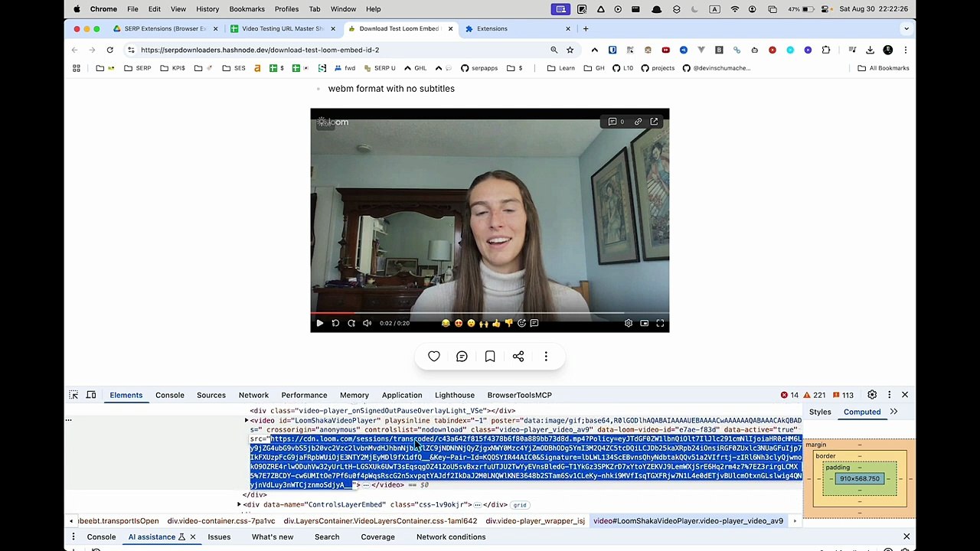Mute the video volume icon
Screen dimensions: 980x551
367,323
